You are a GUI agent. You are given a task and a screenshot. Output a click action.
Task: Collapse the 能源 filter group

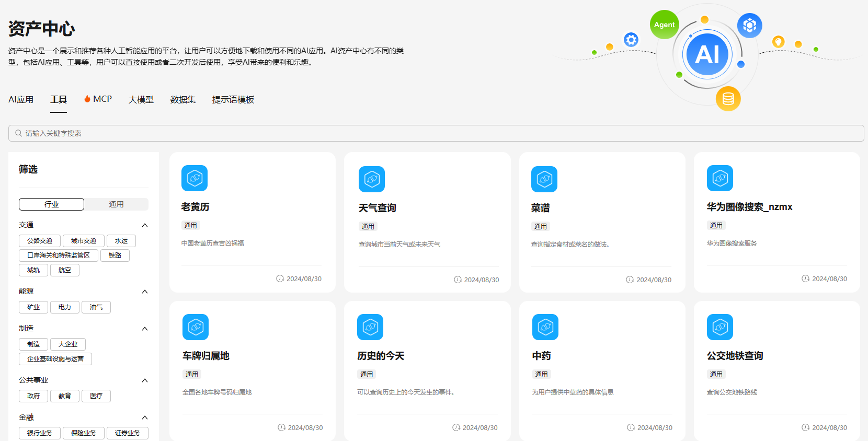click(145, 292)
